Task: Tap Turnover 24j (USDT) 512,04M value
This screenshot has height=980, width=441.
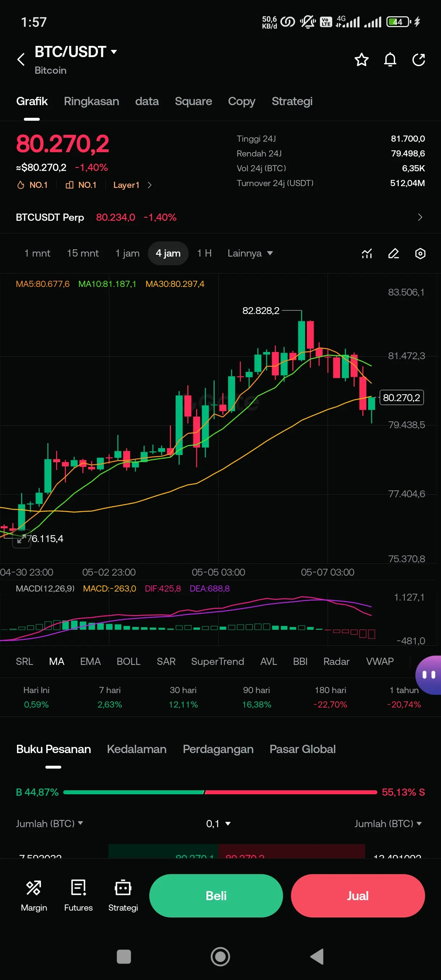Action: point(407,183)
